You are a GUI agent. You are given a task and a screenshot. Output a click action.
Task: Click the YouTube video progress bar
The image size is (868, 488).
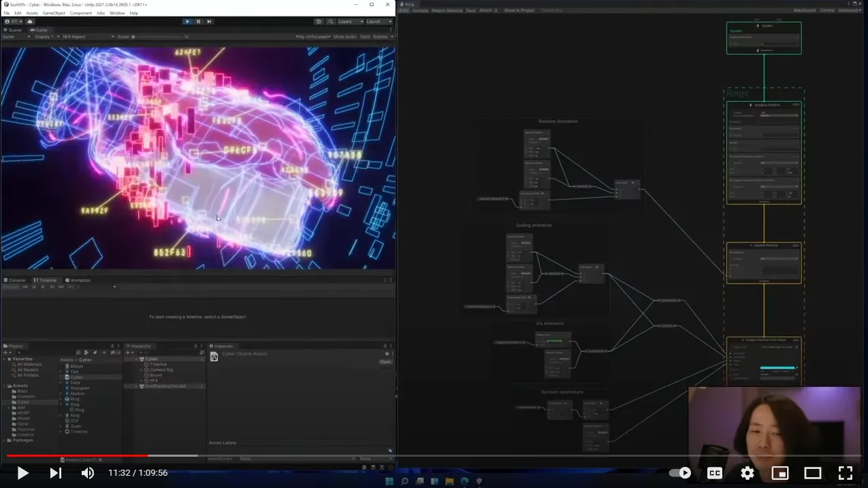(408, 455)
